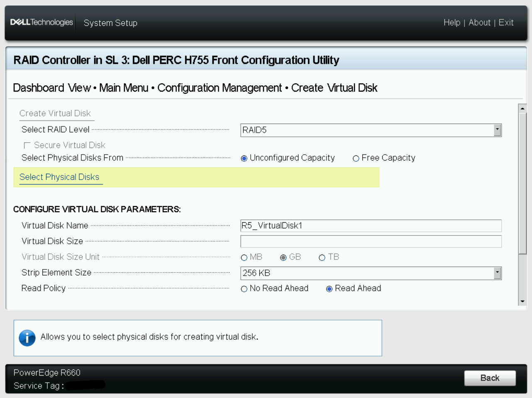Click the scrollbar up arrow

[x=522, y=108]
